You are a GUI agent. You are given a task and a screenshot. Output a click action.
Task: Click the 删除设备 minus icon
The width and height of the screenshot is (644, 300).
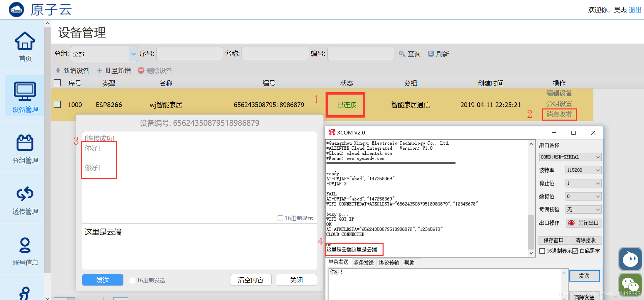pyautogui.click(x=141, y=70)
